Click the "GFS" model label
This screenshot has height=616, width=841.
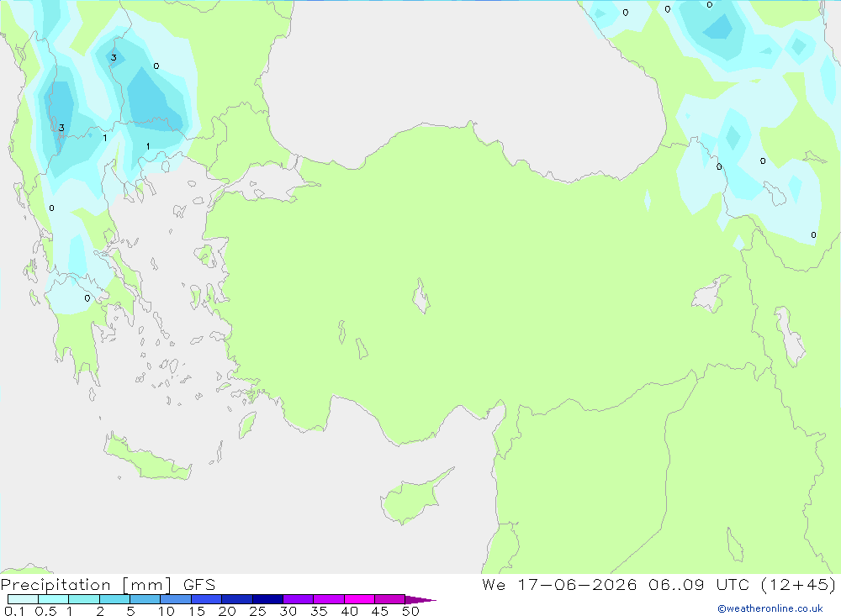point(199,585)
